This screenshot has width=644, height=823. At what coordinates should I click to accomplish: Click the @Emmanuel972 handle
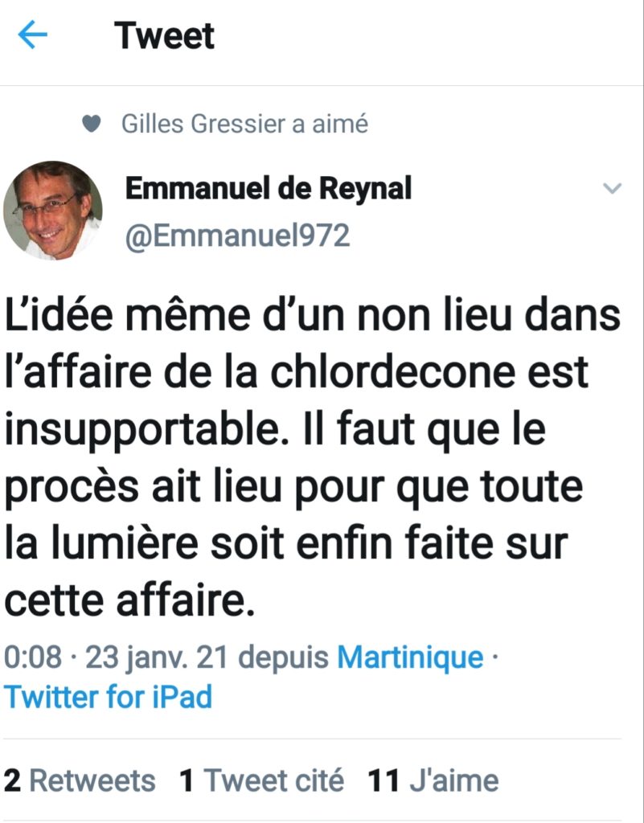237,235
